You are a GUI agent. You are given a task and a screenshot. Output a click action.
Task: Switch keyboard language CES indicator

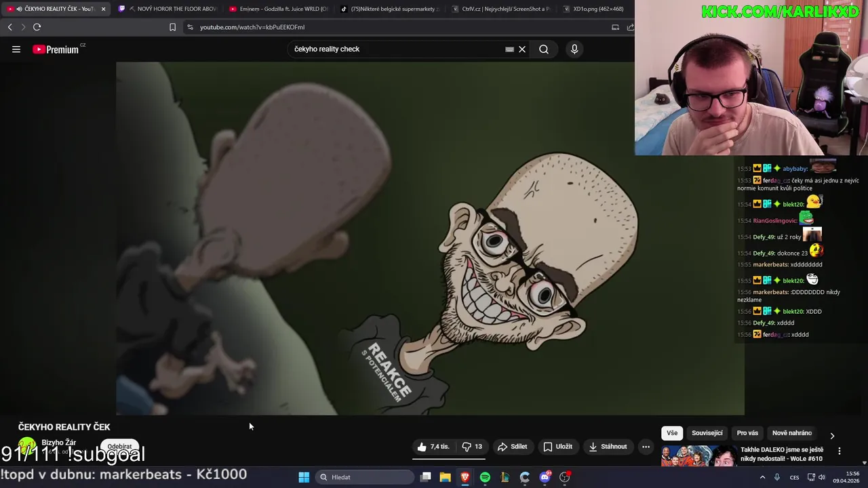coord(794,477)
